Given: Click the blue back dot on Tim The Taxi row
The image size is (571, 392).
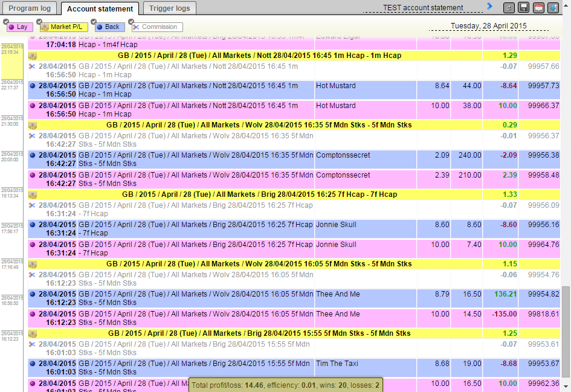Looking at the screenshot, I should [33, 364].
